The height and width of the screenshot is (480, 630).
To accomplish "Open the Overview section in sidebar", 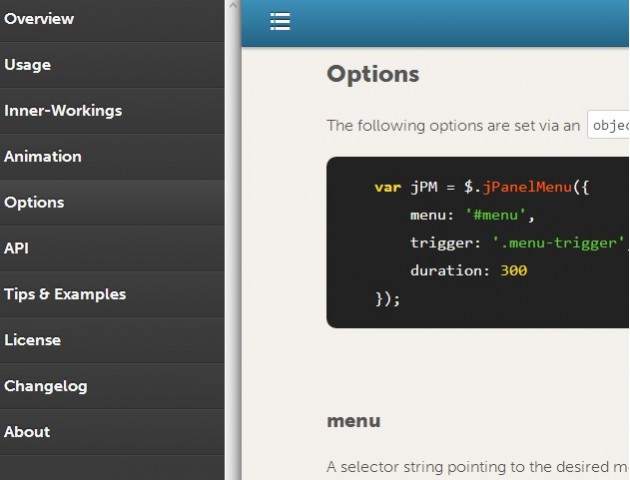I will (x=39, y=19).
